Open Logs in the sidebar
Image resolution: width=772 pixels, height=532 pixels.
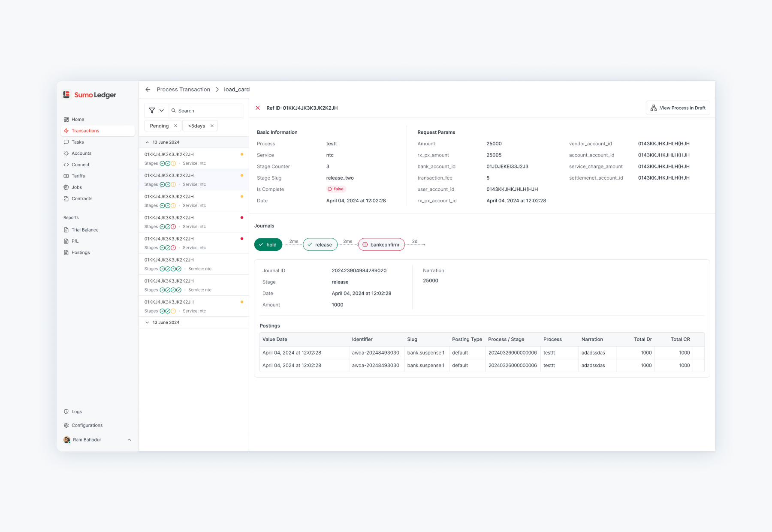coord(98,412)
